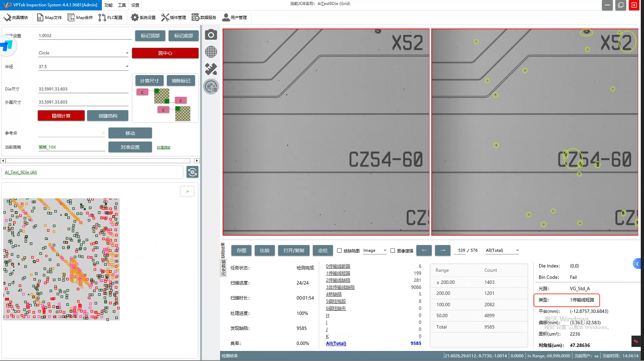Open the 3非传输线缺陷 defect link
This screenshot has width=644, height=361.
click(x=340, y=287)
